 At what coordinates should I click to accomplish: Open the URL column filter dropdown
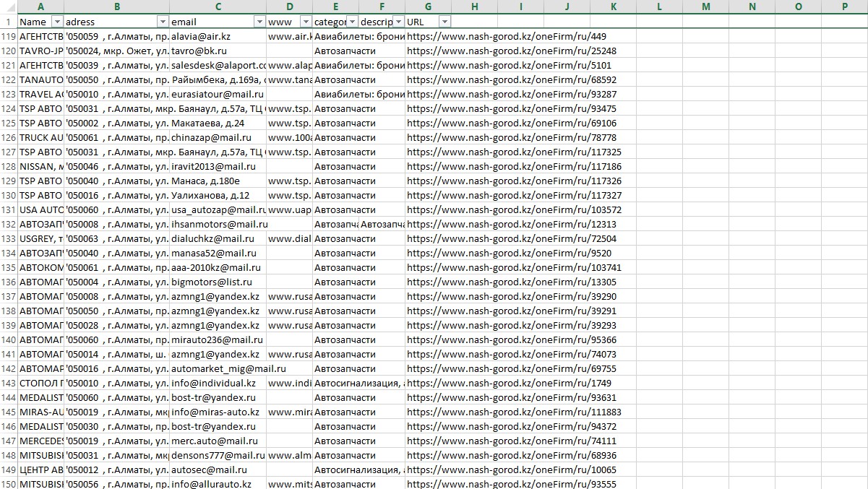coord(444,22)
